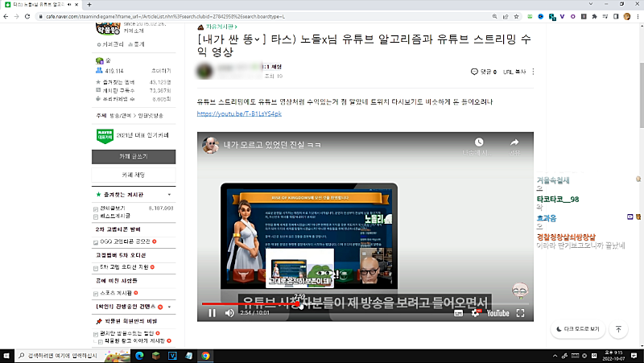The image size is (644, 363).
Task: Open Microsoft Edge from taskbar
Action: tap(139, 356)
